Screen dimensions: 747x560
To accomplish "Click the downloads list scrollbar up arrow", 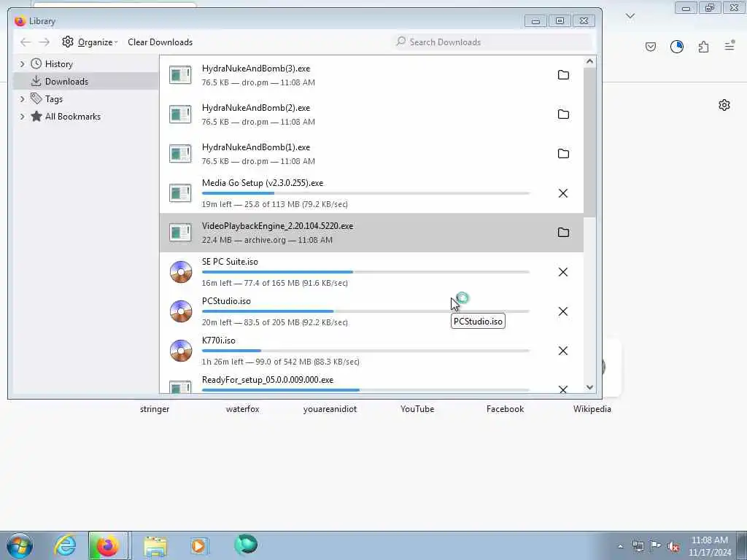I will [589, 61].
